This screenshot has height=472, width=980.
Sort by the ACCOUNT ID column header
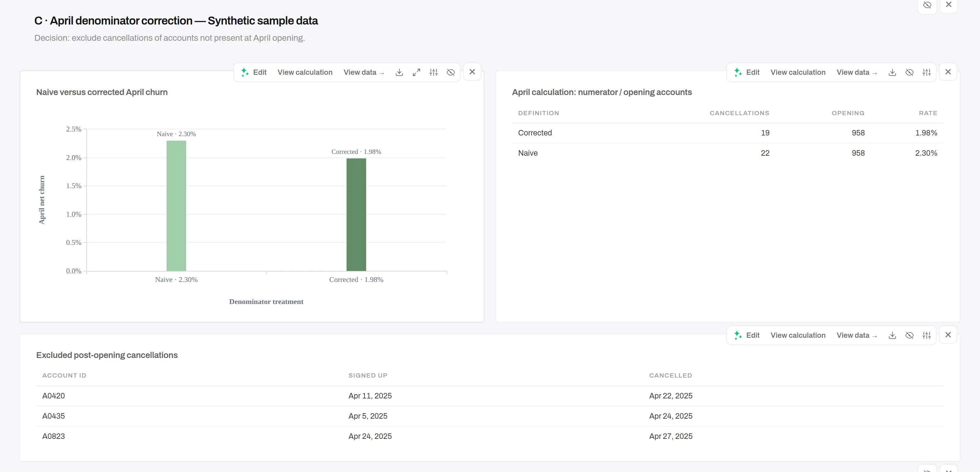(x=64, y=375)
